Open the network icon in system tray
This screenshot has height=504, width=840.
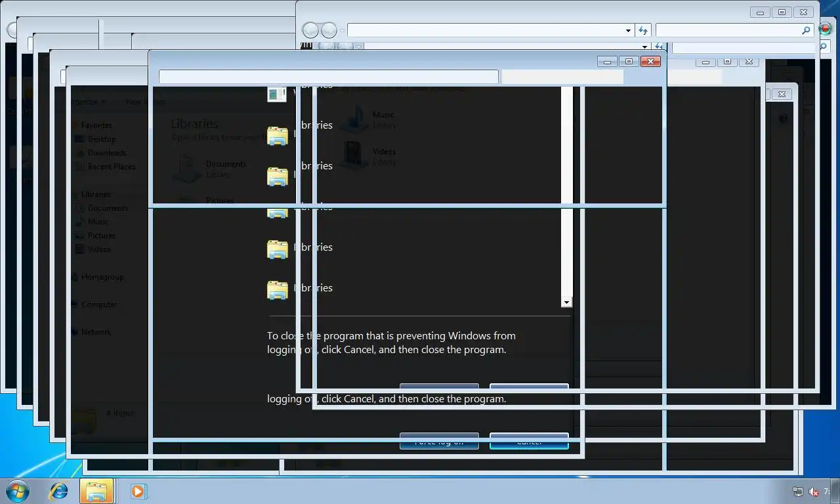[798, 492]
